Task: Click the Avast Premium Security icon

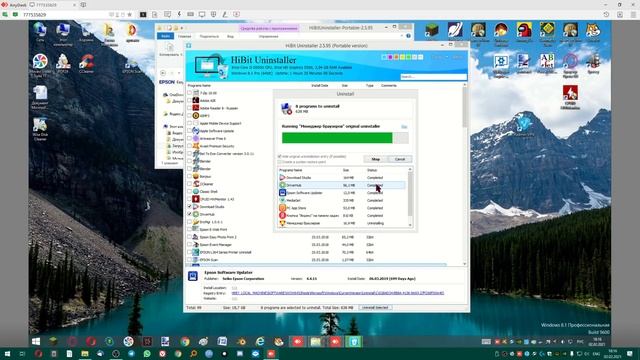Action: tap(196, 146)
